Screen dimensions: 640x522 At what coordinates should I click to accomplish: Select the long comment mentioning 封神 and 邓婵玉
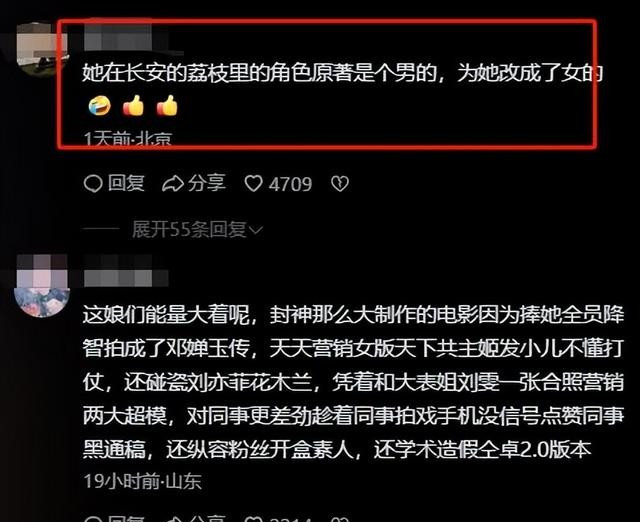pyautogui.click(x=353, y=382)
